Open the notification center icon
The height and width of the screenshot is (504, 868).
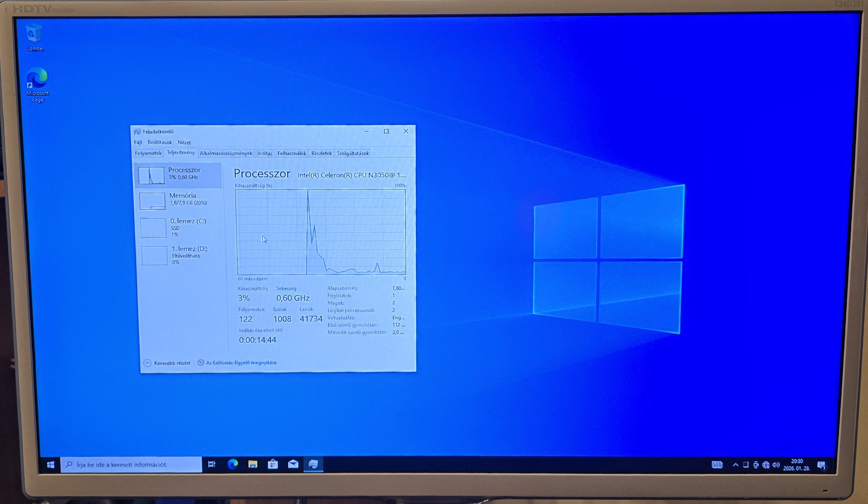click(821, 465)
